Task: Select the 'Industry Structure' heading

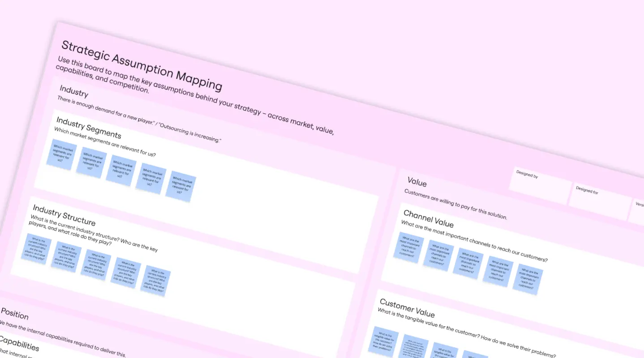Action: [x=64, y=215]
